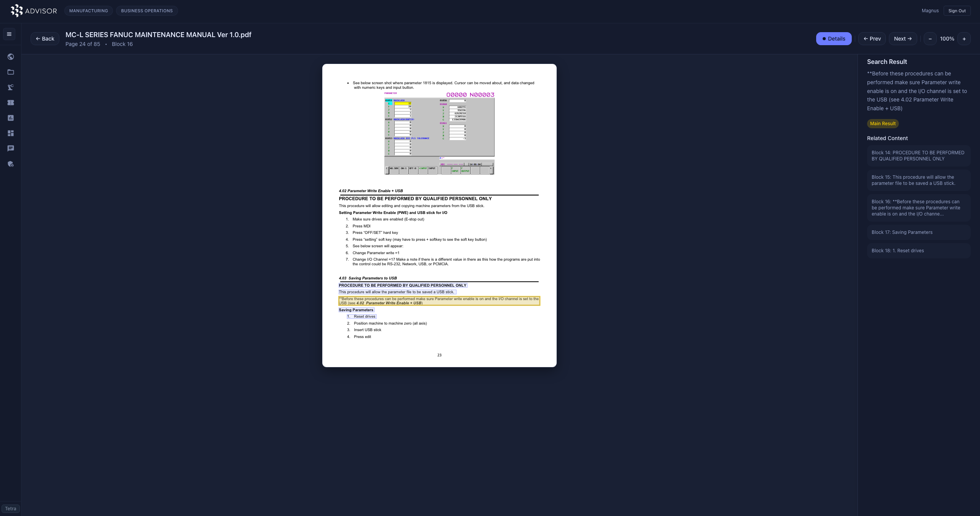The width and height of the screenshot is (980, 516).
Task: Open the dashboard grid icon
Action: tap(11, 133)
